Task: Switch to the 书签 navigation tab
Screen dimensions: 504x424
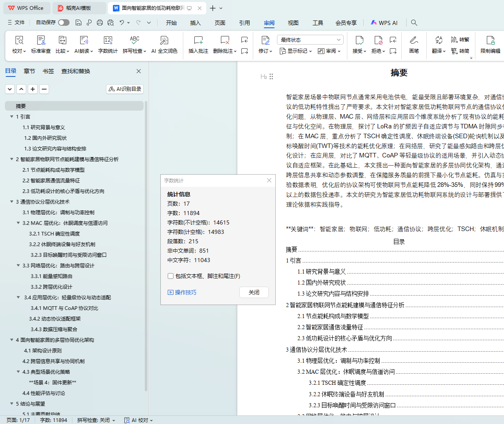Action: (x=48, y=71)
